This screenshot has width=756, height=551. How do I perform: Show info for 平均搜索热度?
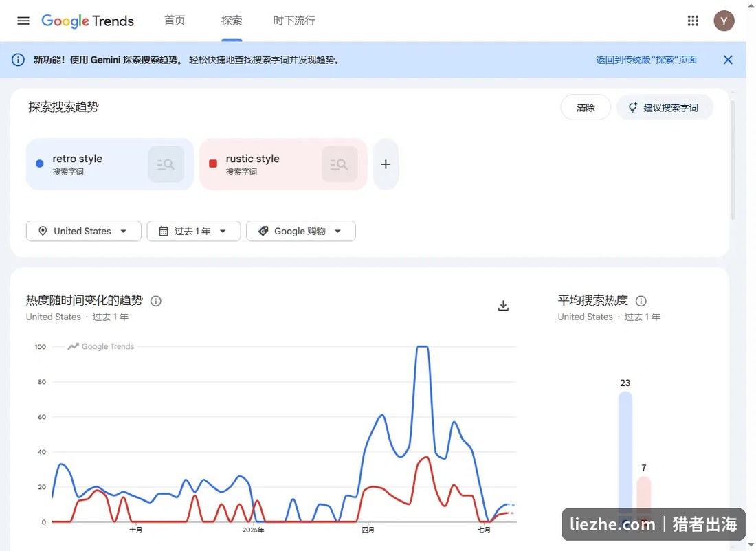pos(641,302)
